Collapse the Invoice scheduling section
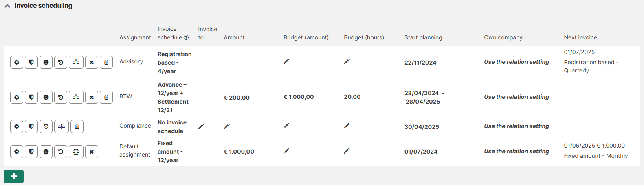The height and width of the screenshot is (185, 644). tap(7, 6)
